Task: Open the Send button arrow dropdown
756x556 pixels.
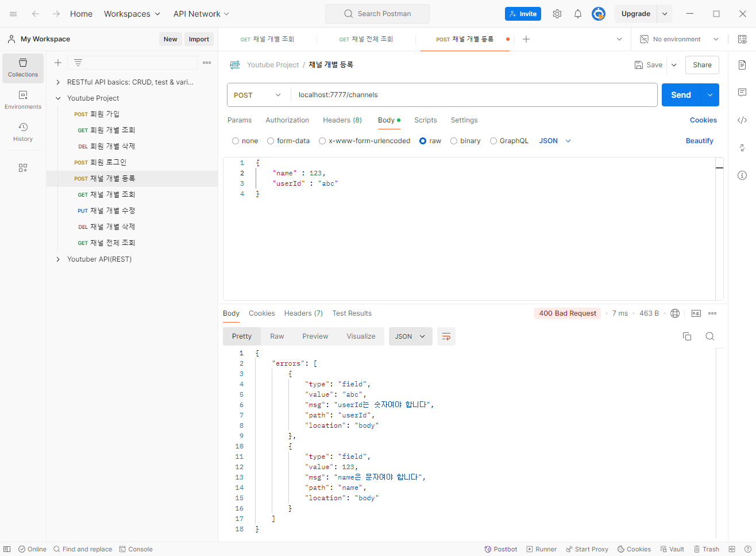Action: tap(710, 95)
